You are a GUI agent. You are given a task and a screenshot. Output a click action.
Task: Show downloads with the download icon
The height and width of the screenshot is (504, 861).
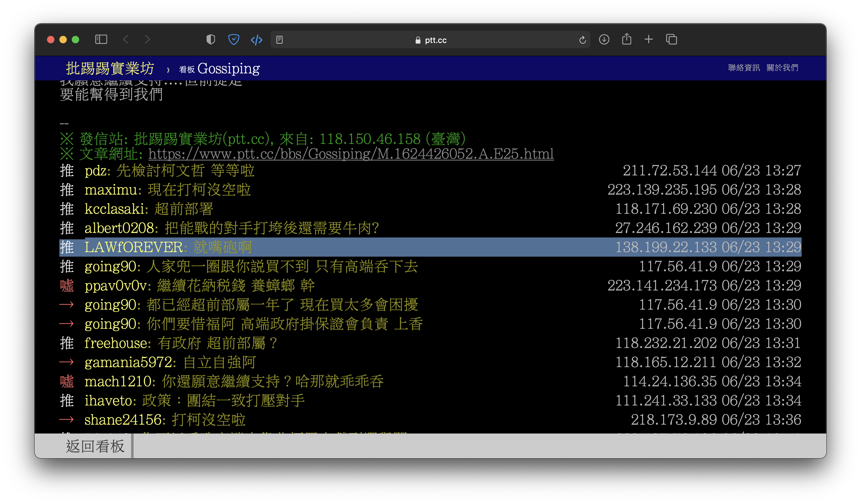click(604, 40)
